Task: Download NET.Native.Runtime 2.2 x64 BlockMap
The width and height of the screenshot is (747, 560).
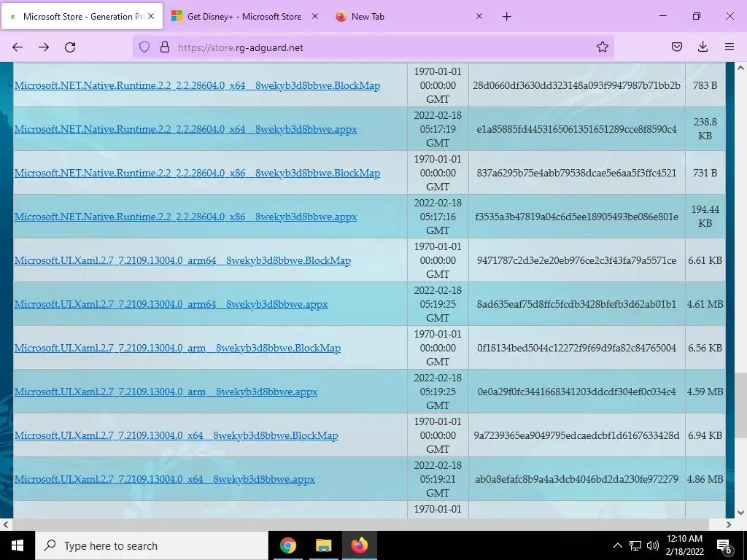Action: tap(197, 86)
